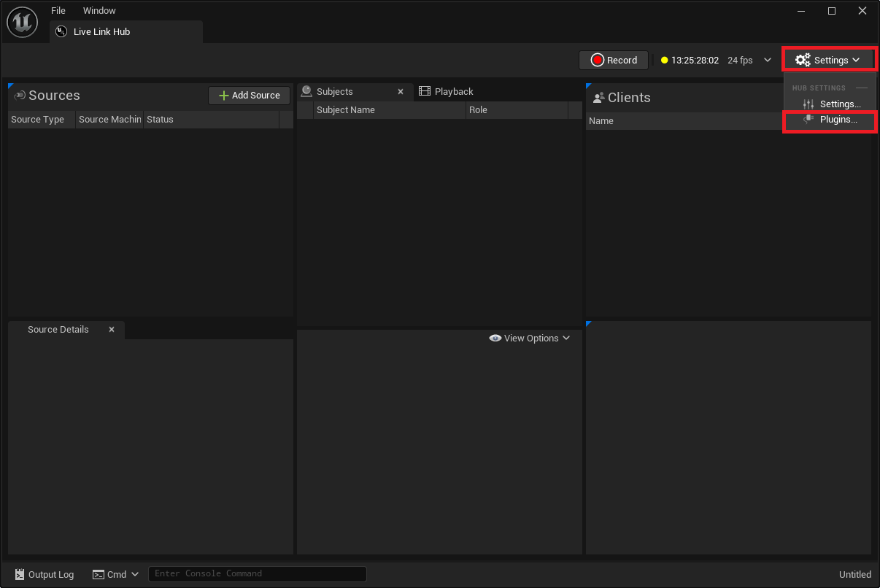The image size is (880, 588).
Task: Close the Subjects tab
Action: coord(401,92)
